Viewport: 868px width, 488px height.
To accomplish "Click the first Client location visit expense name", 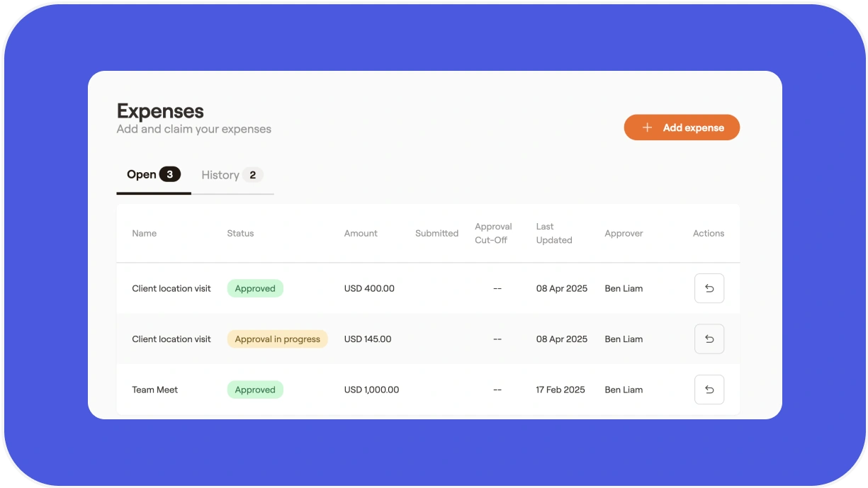I will pos(171,288).
